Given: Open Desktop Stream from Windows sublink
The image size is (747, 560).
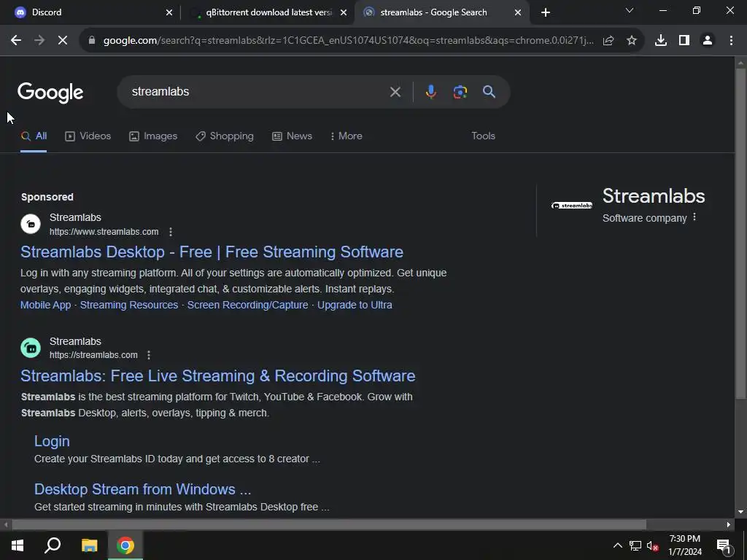Looking at the screenshot, I should [142, 489].
